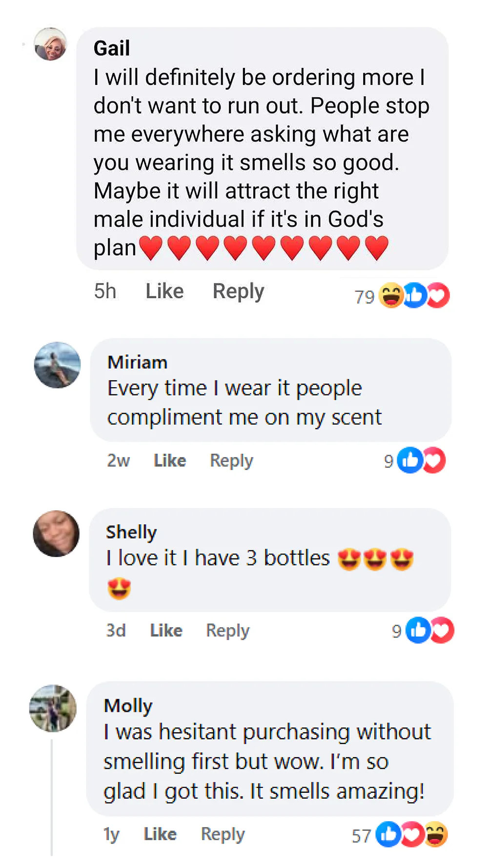The width and height of the screenshot is (488, 868).
Task: Open Miriam's profile picture
Action: 57,365
